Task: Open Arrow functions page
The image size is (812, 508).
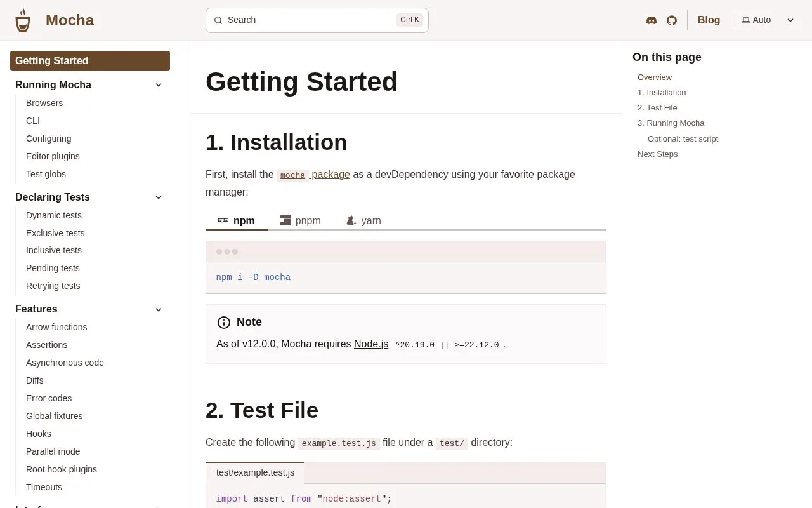Action: coord(56,327)
